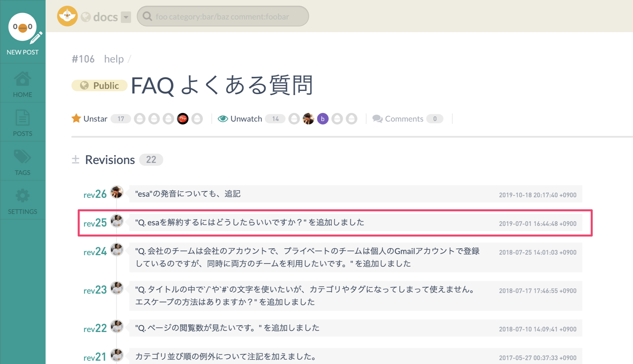Click timestamp 2018-07-17 17:46:55 +0900
Image resolution: width=633 pixels, height=364 pixels.
click(538, 291)
